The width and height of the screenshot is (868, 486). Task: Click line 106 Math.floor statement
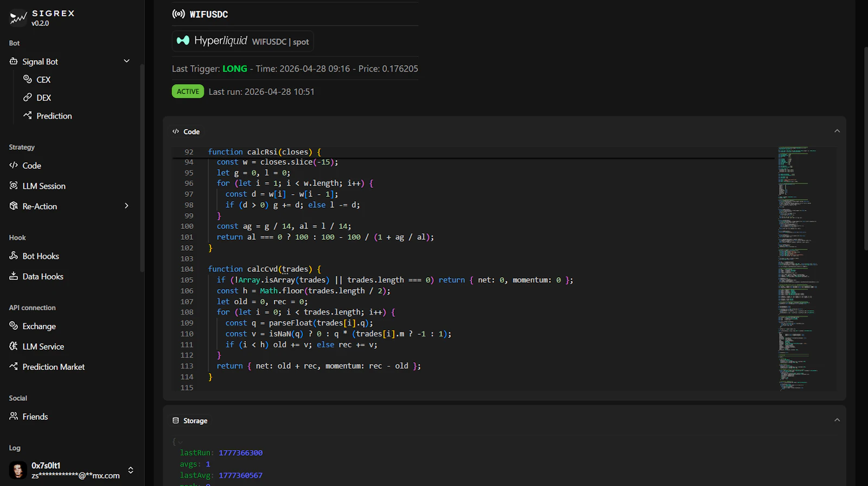pos(304,291)
